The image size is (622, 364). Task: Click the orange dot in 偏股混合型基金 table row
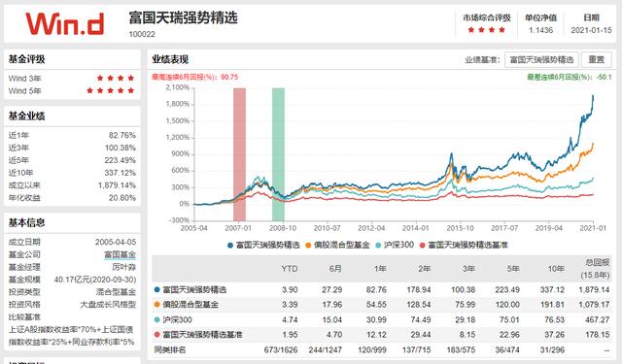[156, 305]
